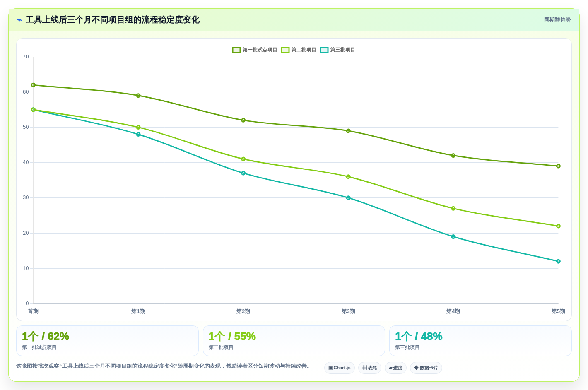This screenshot has height=390, width=588.
Task: Click 第一批试点项目 data point at 首期
Action: click(34, 85)
